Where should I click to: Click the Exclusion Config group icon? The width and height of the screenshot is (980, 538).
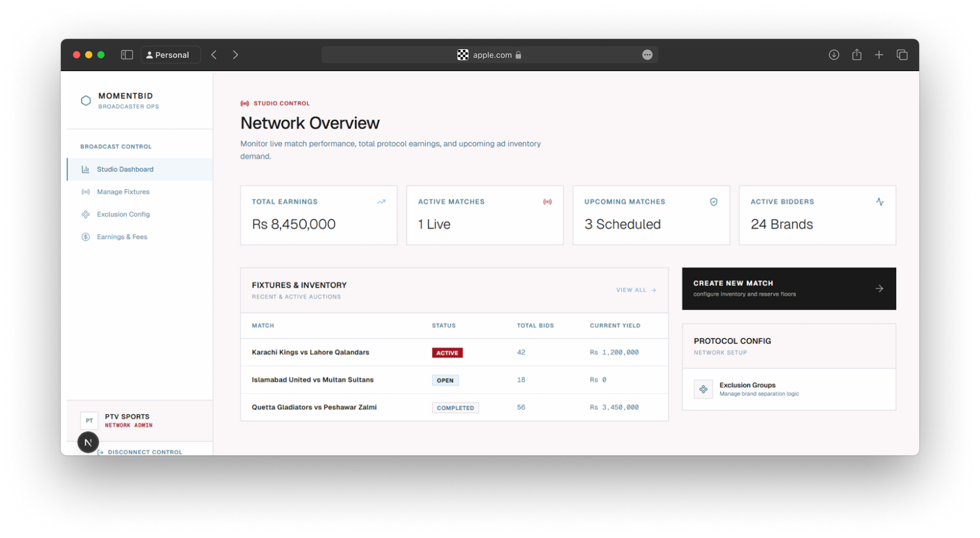[86, 215]
